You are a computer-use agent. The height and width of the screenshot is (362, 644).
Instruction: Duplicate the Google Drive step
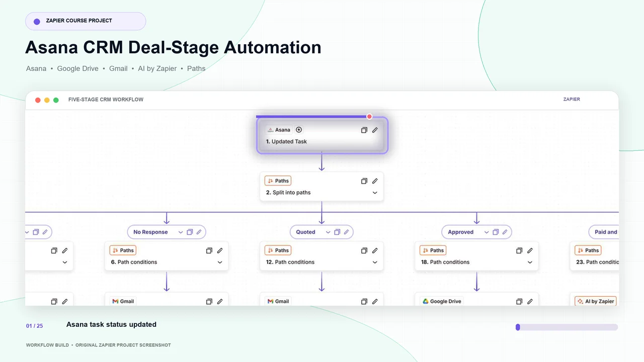[519, 302]
